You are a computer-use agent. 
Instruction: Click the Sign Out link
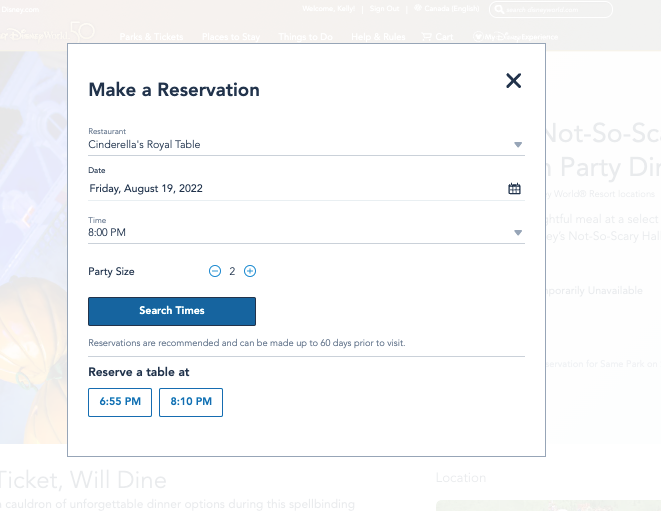tap(383, 9)
